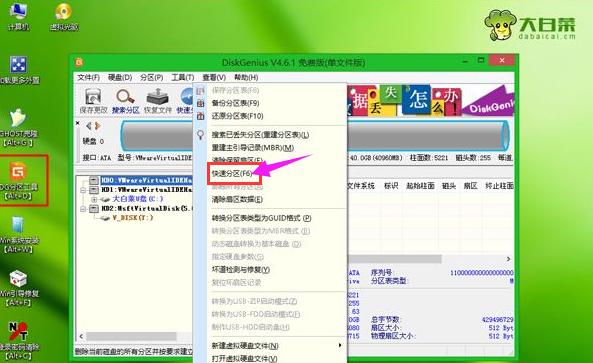Open the 分区(P) menu
The image size is (593, 363).
pos(151,77)
